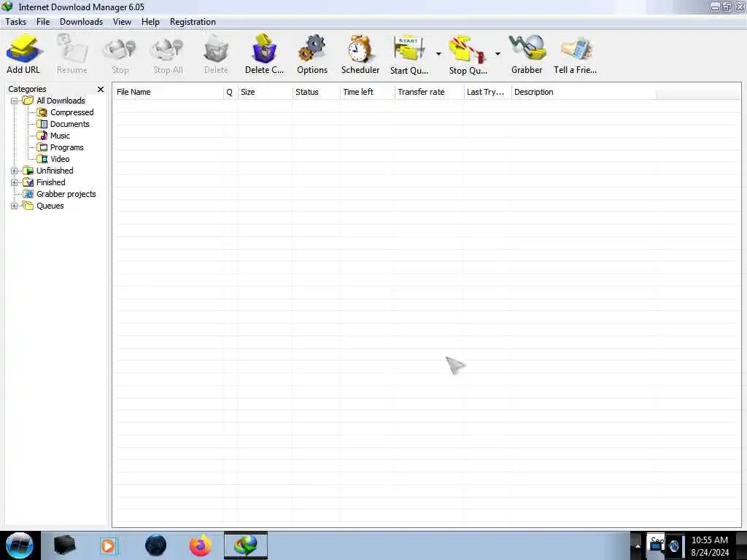Image resolution: width=747 pixels, height=560 pixels.
Task: Select the Unfinished category
Action: tap(55, 171)
